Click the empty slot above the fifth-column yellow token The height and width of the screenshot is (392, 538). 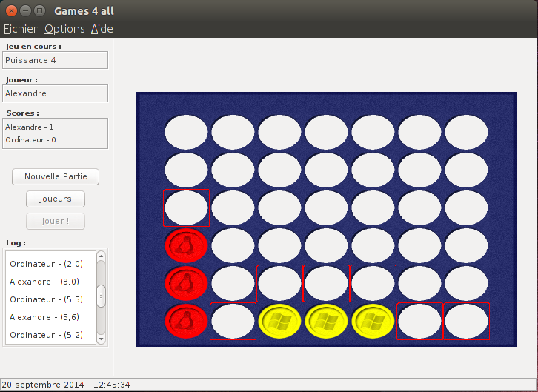click(373, 283)
